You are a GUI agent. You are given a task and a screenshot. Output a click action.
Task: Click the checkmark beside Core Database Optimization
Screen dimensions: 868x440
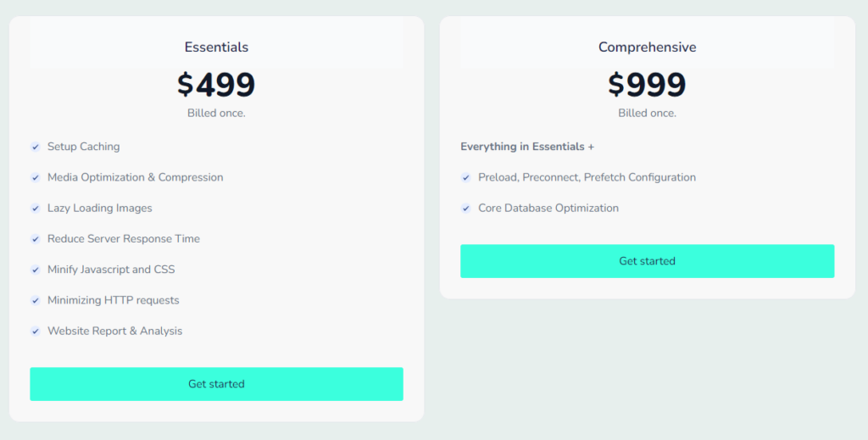[466, 209]
